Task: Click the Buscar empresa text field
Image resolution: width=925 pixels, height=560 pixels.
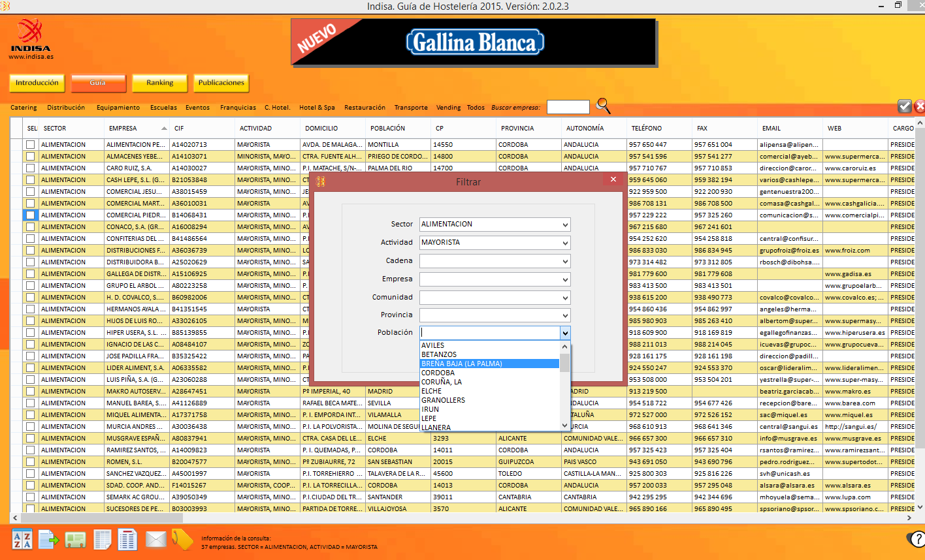Action: point(568,107)
